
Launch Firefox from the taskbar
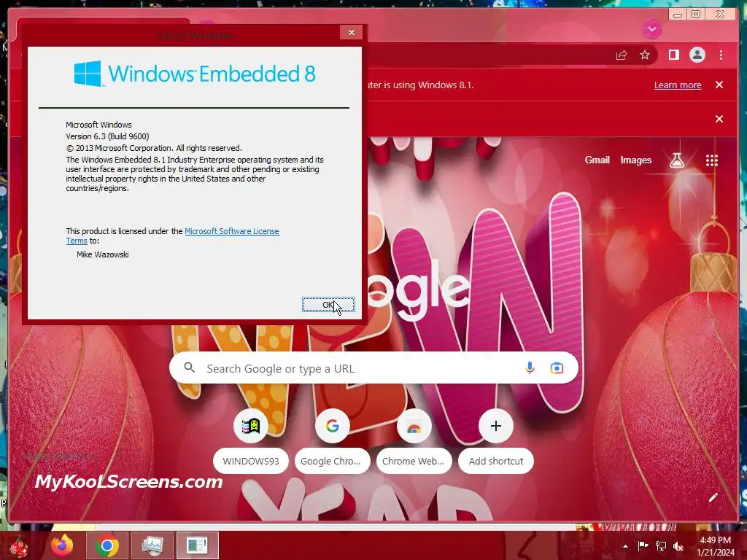62,545
